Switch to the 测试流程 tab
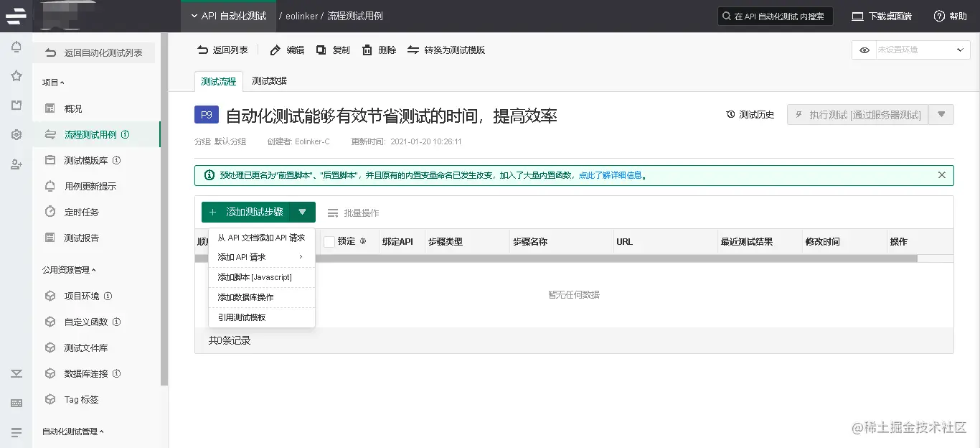 coord(219,81)
